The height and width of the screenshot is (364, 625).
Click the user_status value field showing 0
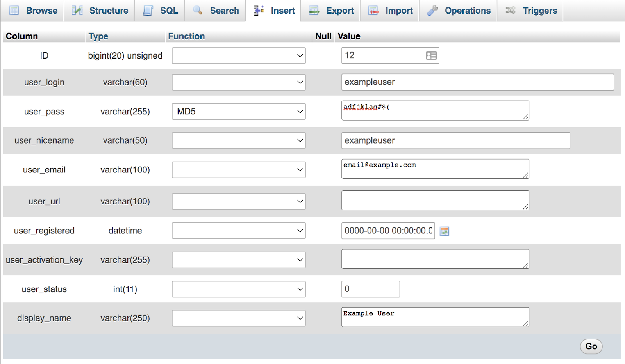(x=370, y=289)
